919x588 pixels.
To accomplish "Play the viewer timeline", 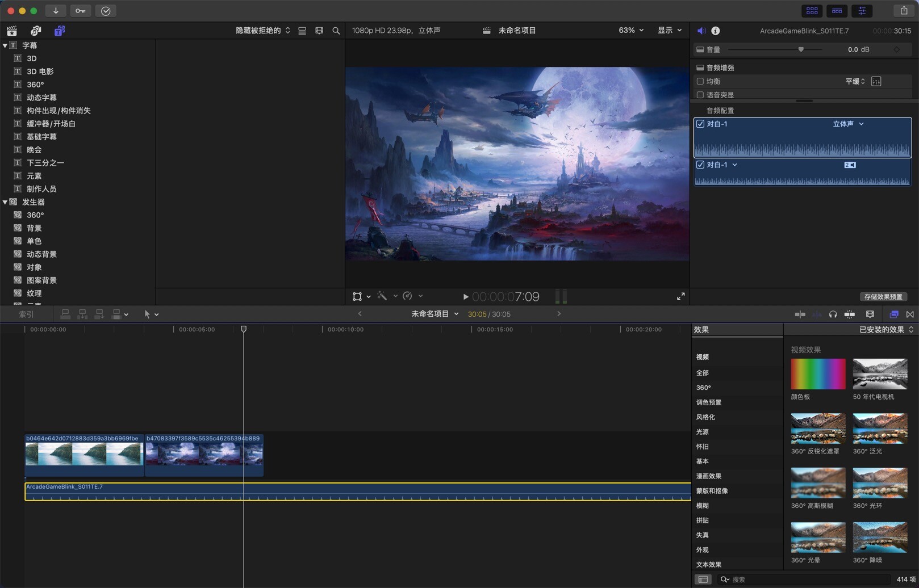I will tap(465, 296).
